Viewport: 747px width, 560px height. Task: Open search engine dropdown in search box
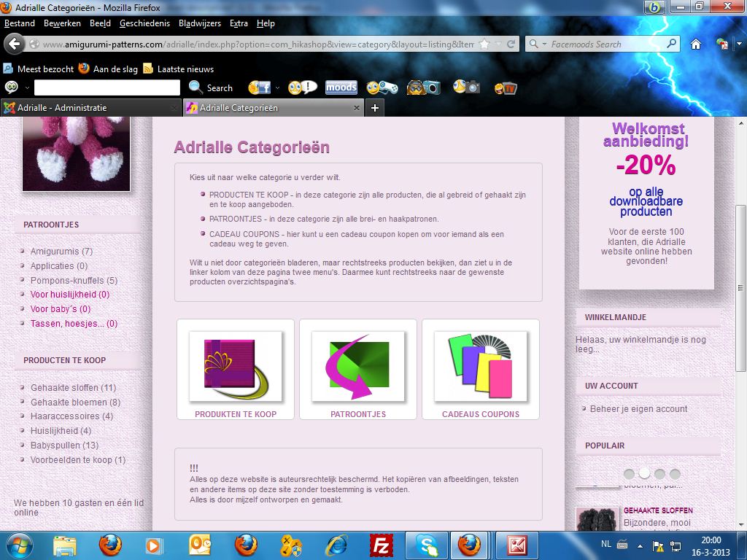pos(544,44)
